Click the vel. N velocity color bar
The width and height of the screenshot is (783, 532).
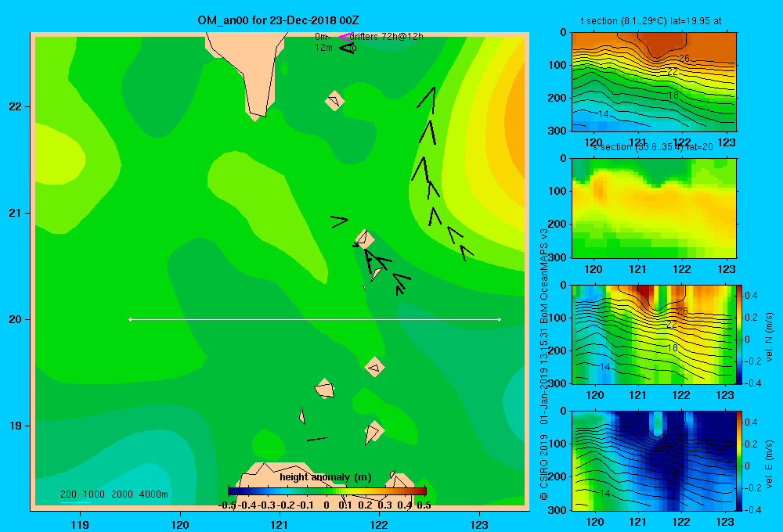coord(739,334)
